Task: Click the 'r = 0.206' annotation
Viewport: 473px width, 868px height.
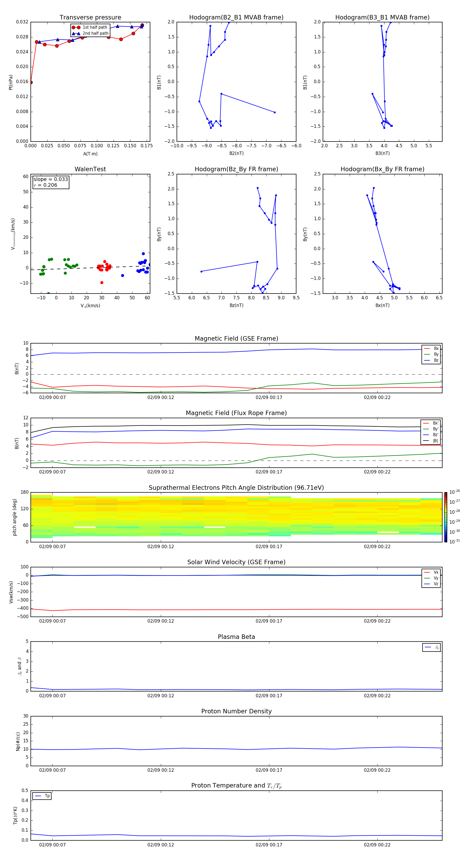Action: (45, 185)
